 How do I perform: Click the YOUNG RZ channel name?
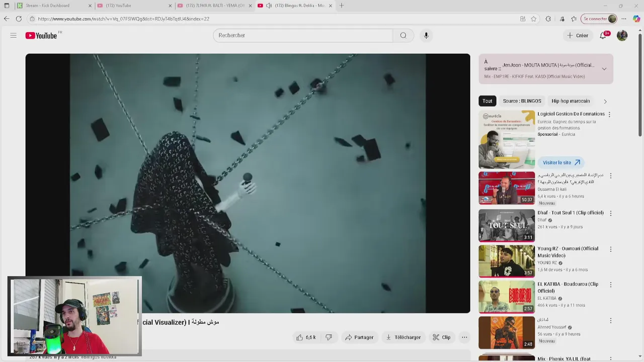click(547, 263)
